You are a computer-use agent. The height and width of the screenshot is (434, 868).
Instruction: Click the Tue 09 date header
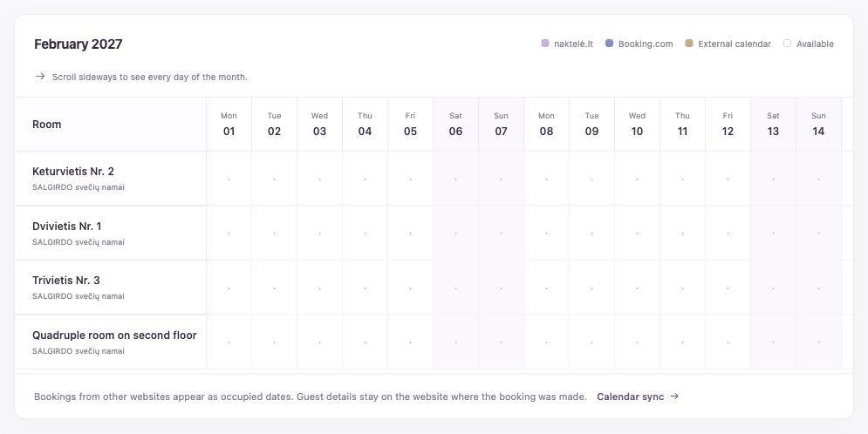(x=592, y=125)
